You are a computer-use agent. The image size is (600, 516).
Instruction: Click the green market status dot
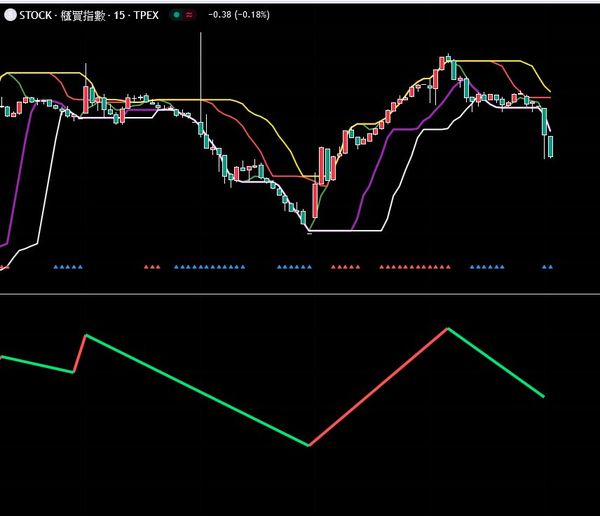coord(177,15)
